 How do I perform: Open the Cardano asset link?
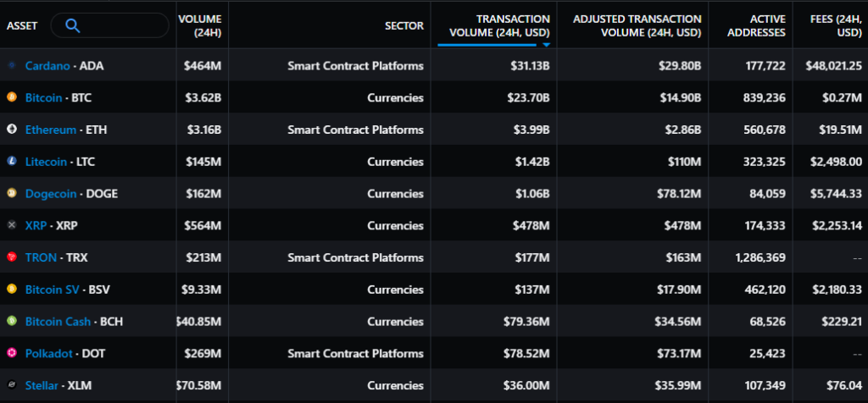[x=47, y=66]
